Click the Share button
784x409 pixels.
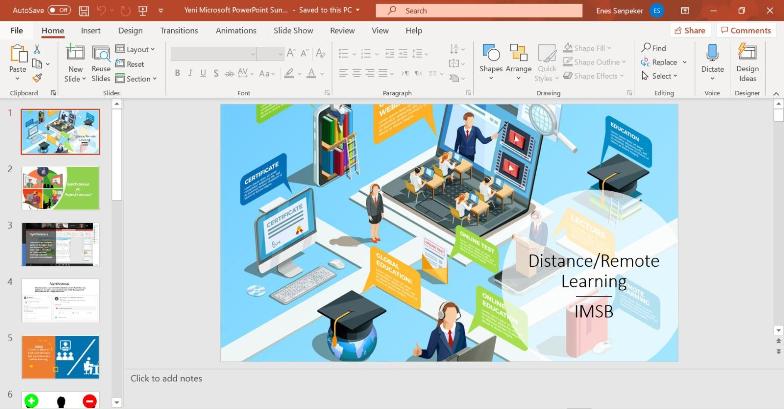(689, 31)
